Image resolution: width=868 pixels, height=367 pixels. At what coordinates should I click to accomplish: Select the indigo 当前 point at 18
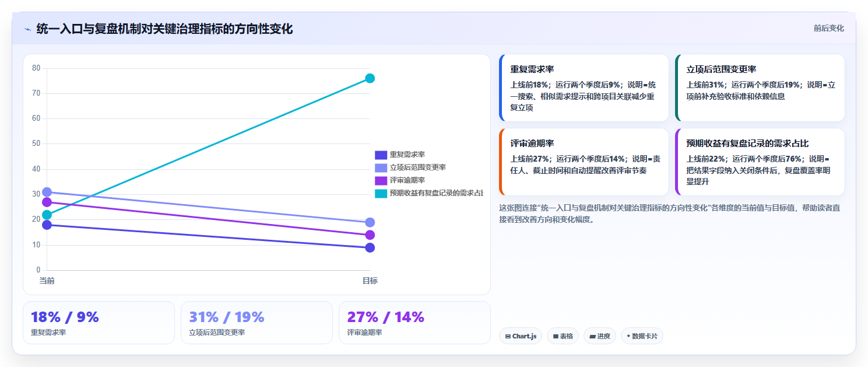point(47,225)
